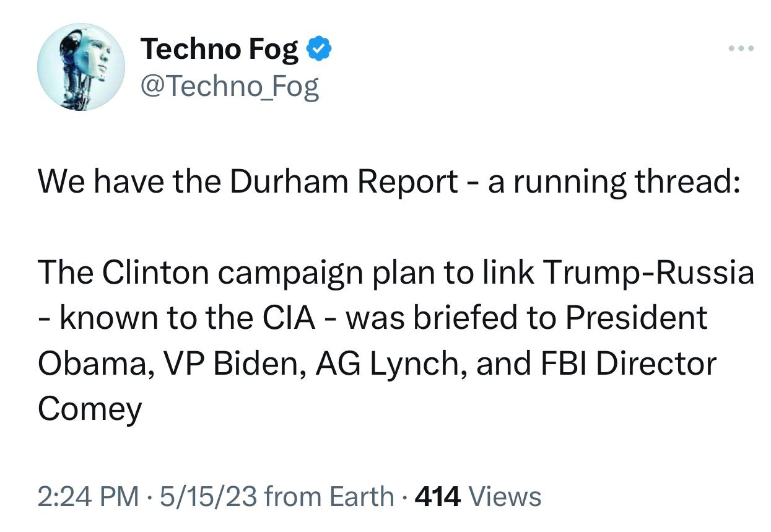Screen dimensions: 771x532
Task: Click the word 'Comey' on the last line
Action: pyautogui.click(x=90, y=409)
